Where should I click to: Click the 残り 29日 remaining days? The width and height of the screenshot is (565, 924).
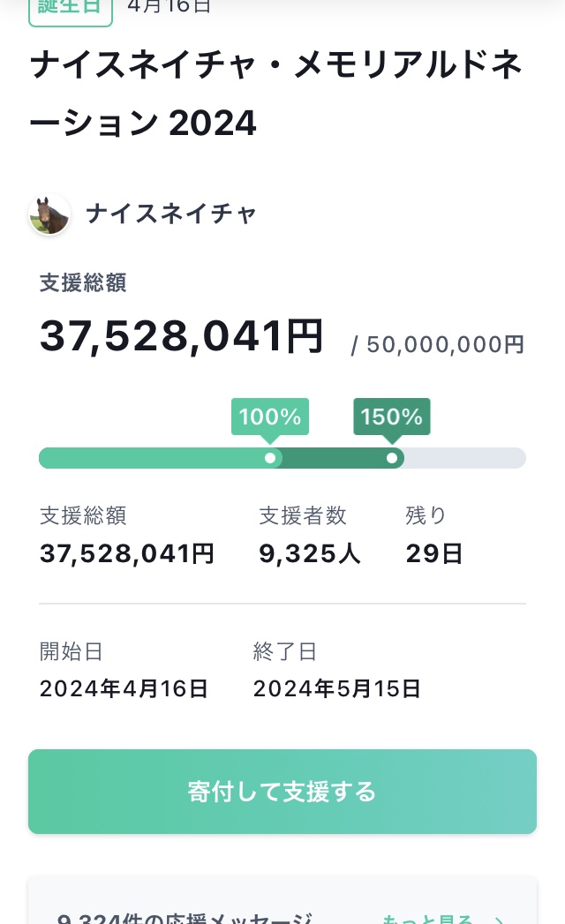[433, 553]
